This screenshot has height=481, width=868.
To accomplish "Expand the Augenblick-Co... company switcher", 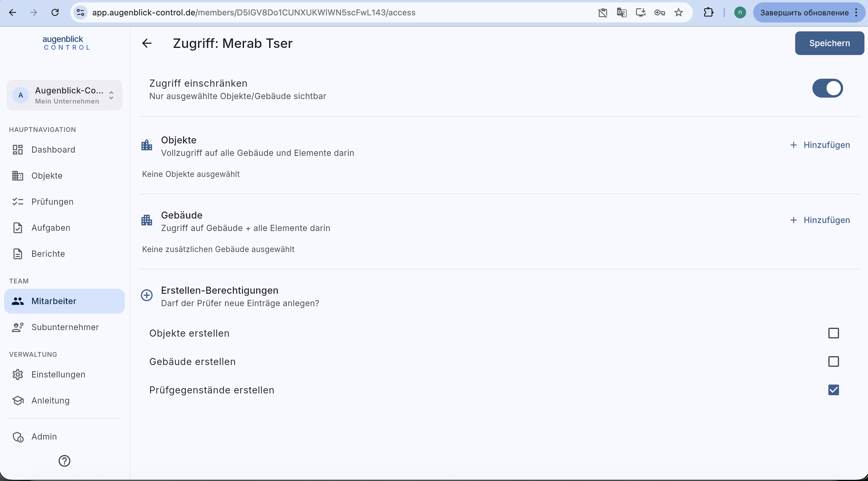I will coord(64,95).
